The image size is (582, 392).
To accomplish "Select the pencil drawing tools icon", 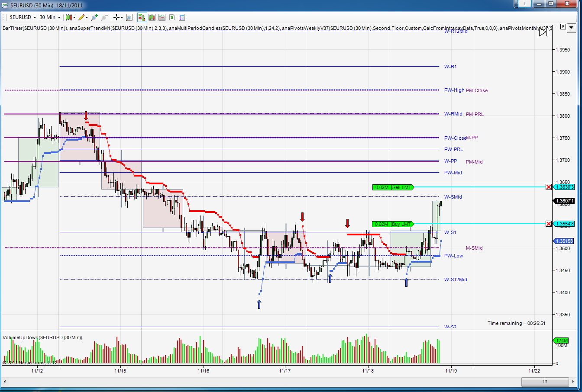I will pos(81,17).
